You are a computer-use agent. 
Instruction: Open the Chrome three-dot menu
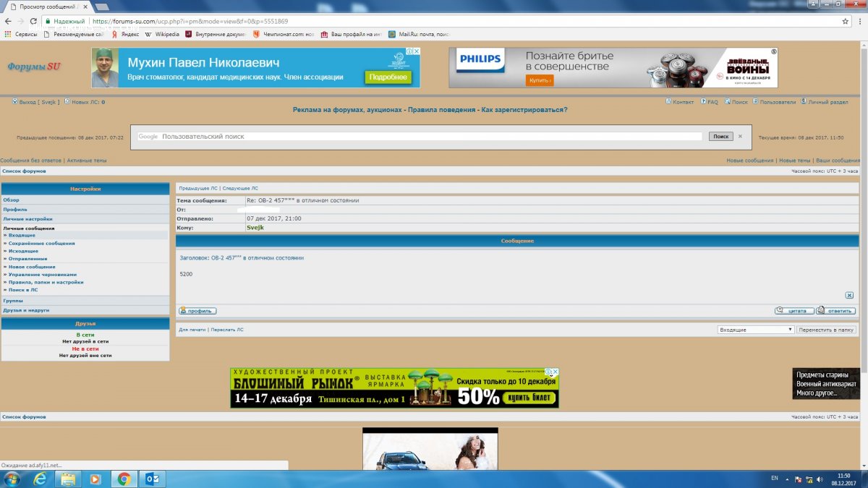click(x=859, y=22)
